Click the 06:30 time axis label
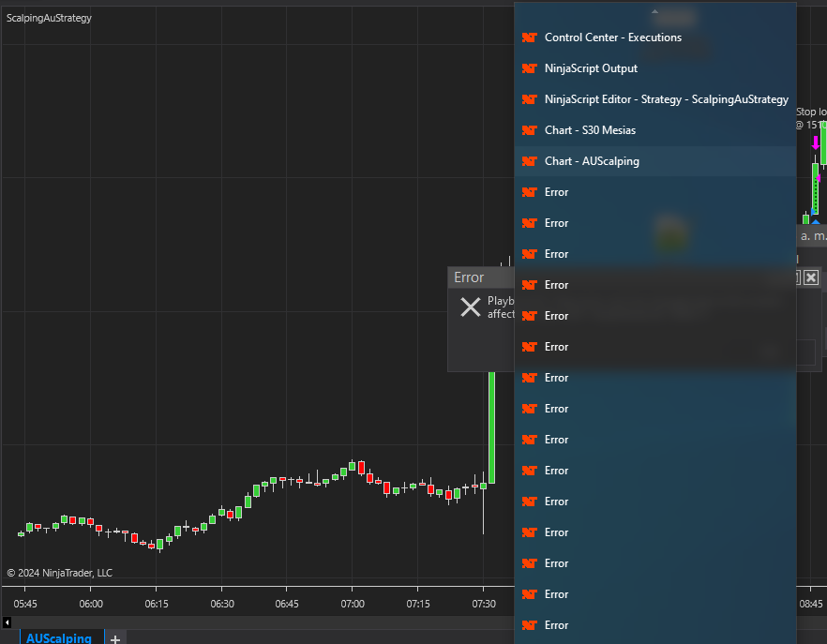 pyautogui.click(x=222, y=604)
